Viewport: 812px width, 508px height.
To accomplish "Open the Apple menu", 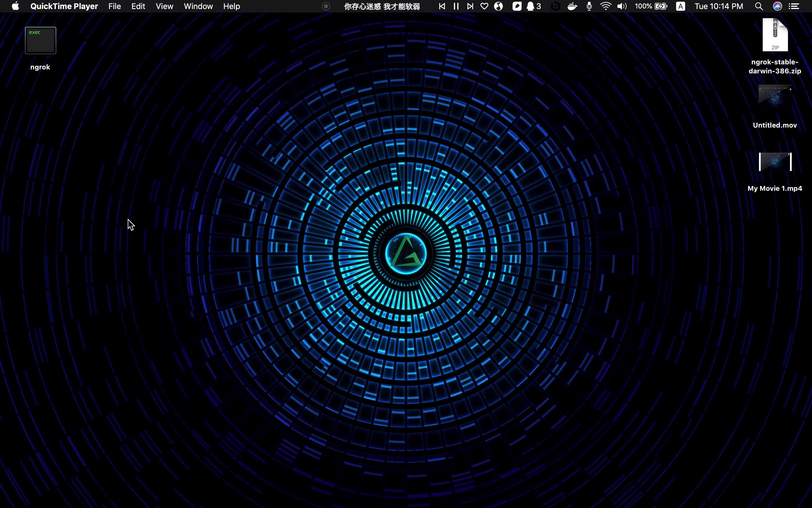I will [x=16, y=6].
